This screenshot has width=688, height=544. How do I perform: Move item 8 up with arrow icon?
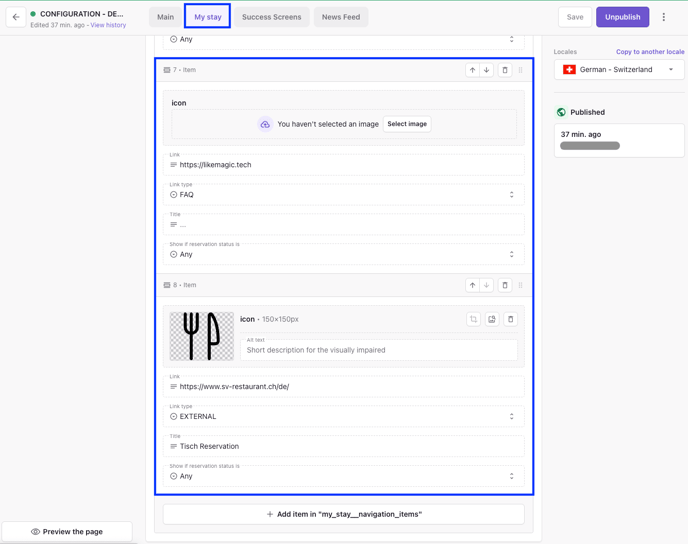tap(472, 285)
